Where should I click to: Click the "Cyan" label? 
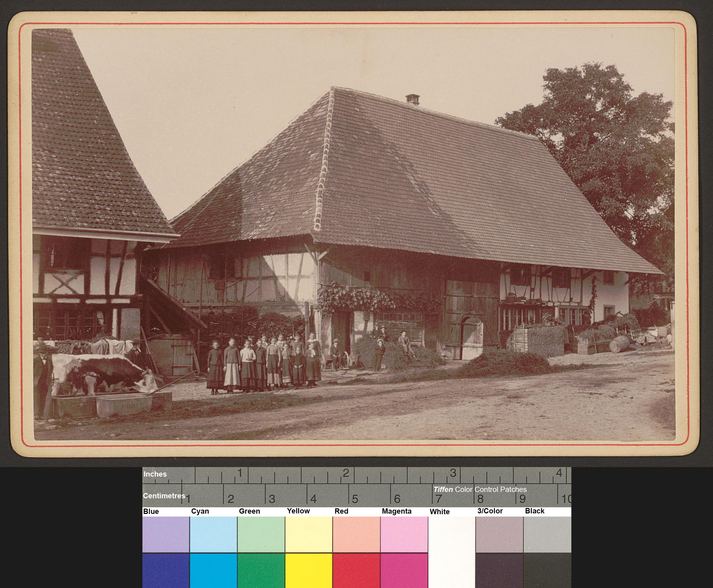200,512
